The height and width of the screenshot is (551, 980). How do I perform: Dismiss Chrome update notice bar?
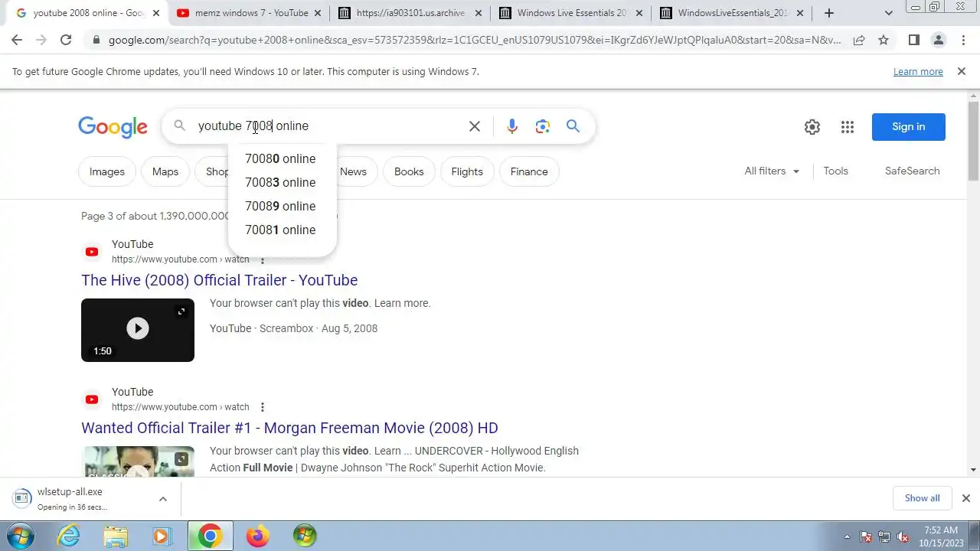[962, 71]
